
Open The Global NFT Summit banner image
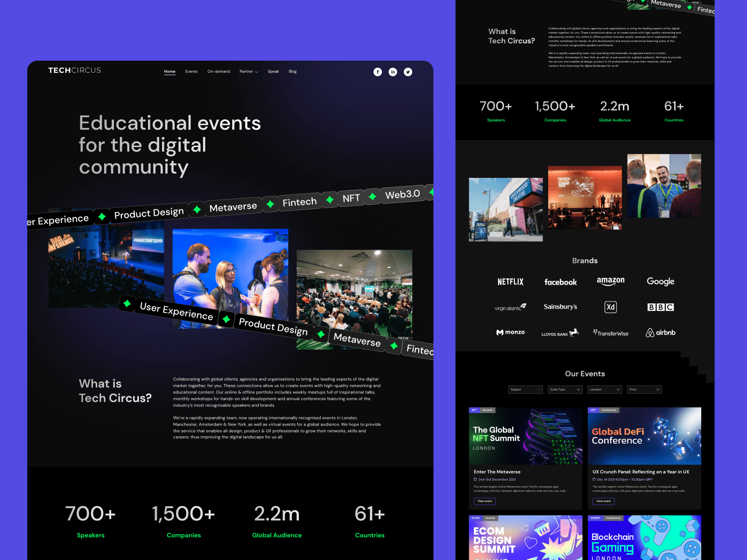[x=526, y=436]
